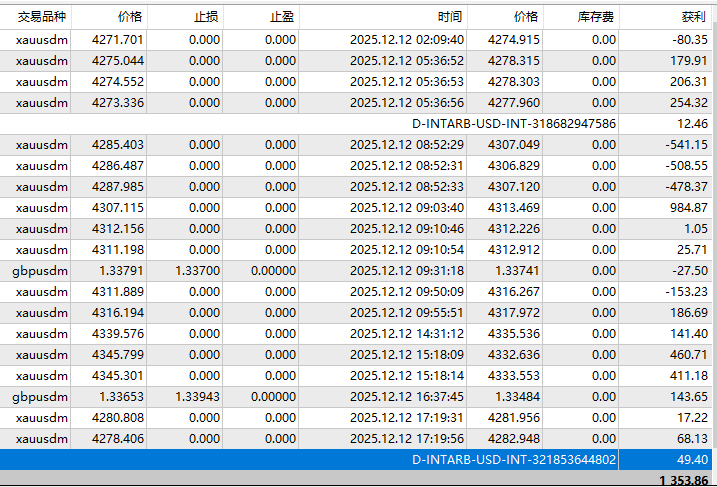Image resolution: width=717 pixels, height=487 pixels.
Task: Select the xauusdm trade at 17:19:56
Action: click(x=42, y=438)
